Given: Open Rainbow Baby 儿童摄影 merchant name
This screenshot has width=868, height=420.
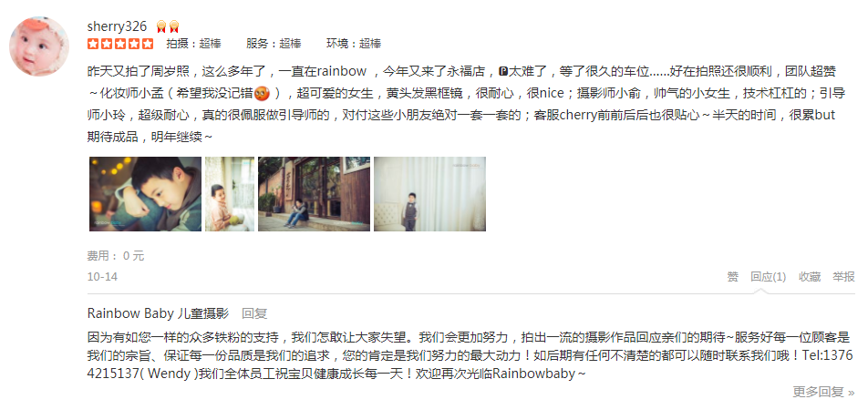Looking at the screenshot, I should click(158, 313).
